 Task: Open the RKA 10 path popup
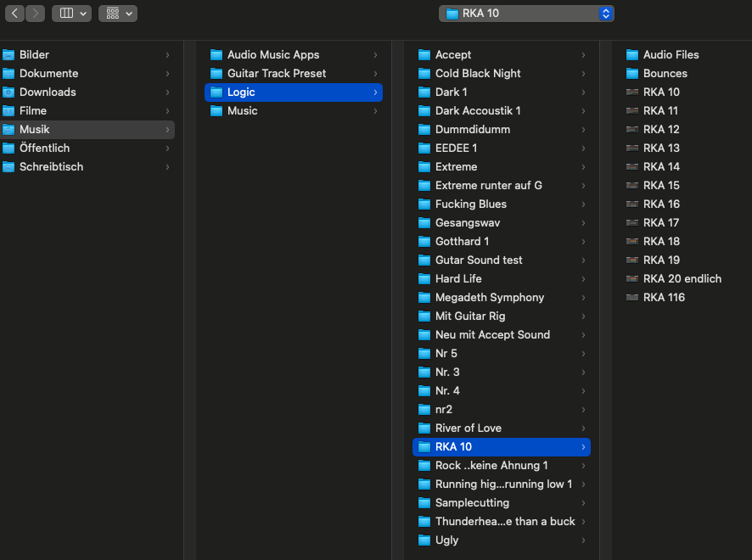coord(526,14)
